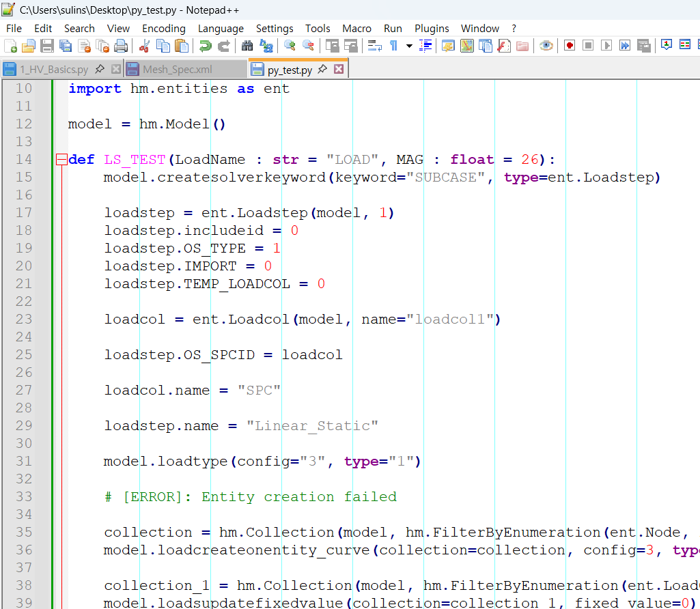Cut selection using the scissors icon
Viewport: 700px width, 609px height.
tap(144, 46)
